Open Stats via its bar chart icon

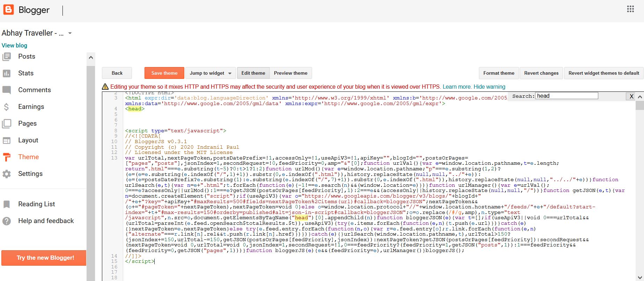tap(7, 73)
